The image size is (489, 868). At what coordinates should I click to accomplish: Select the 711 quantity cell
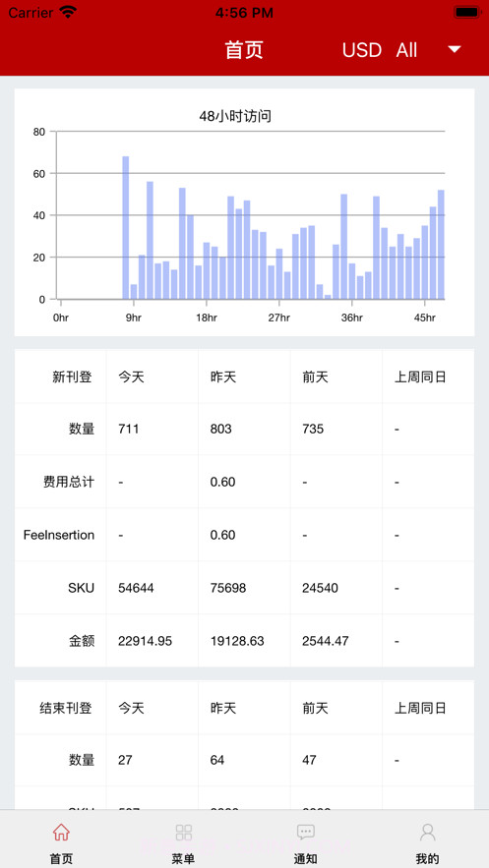(129, 429)
